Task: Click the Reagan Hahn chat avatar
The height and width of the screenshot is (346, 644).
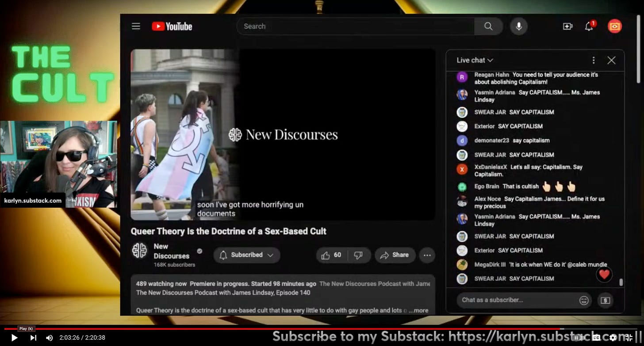Action: tap(462, 77)
